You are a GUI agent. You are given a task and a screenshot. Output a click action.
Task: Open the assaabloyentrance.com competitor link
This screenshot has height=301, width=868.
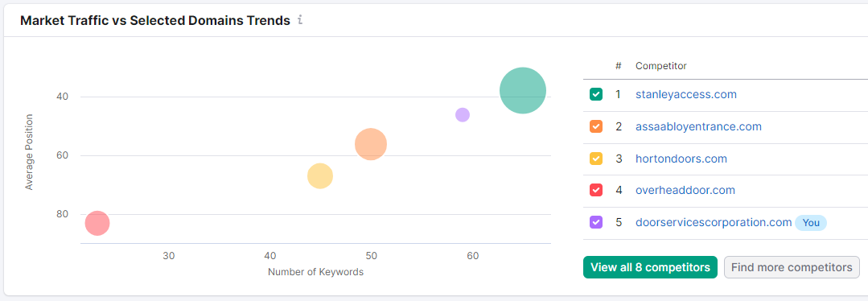(x=698, y=126)
